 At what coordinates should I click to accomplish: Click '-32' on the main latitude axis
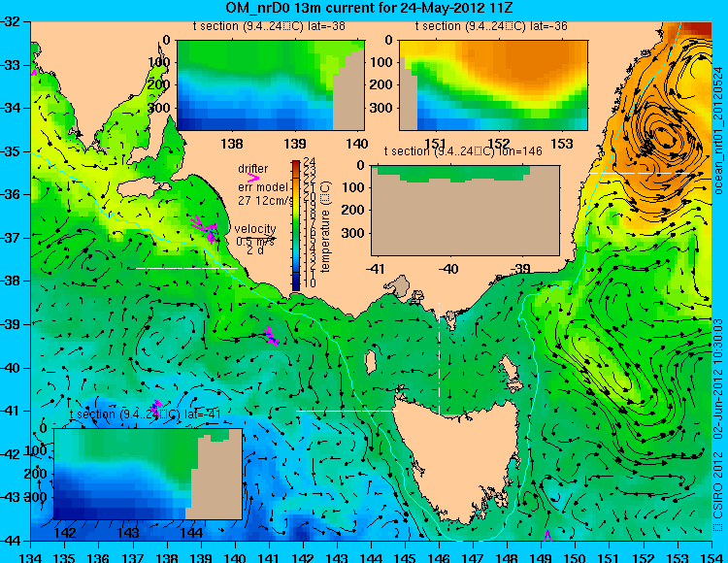[11, 21]
